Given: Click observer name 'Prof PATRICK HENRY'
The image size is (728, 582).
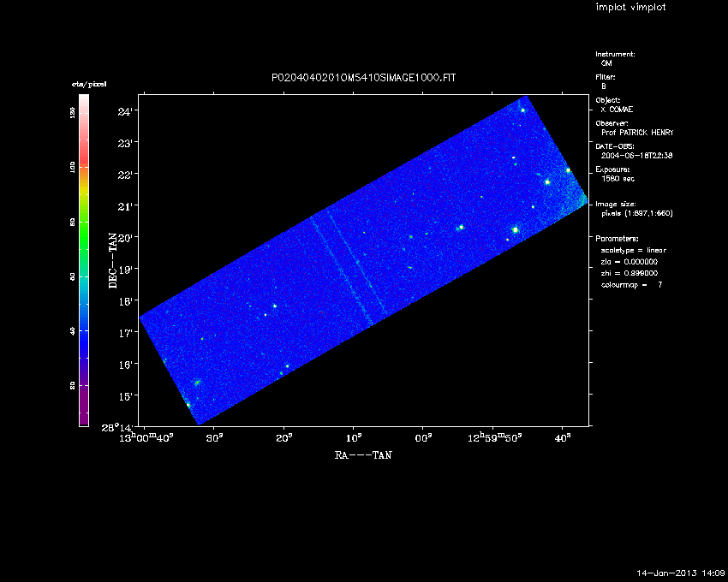Looking at the screenshot, I should (x=637, y=133).
